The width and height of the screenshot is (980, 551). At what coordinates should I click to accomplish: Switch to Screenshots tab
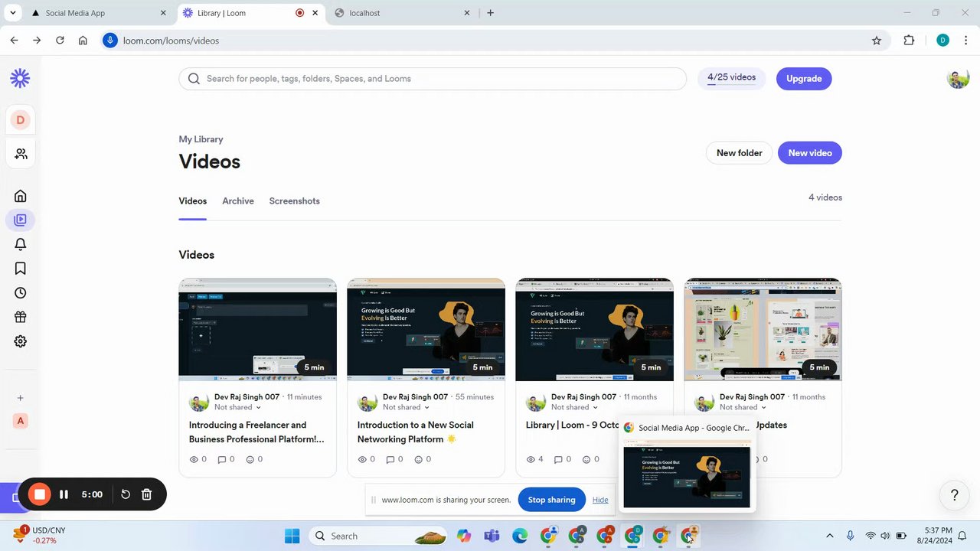(294, 201)
